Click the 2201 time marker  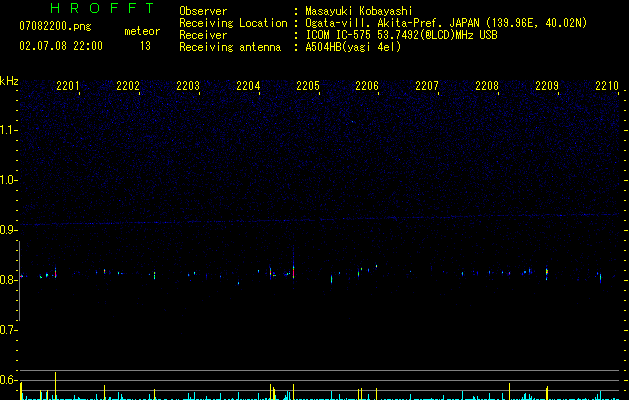68,86
